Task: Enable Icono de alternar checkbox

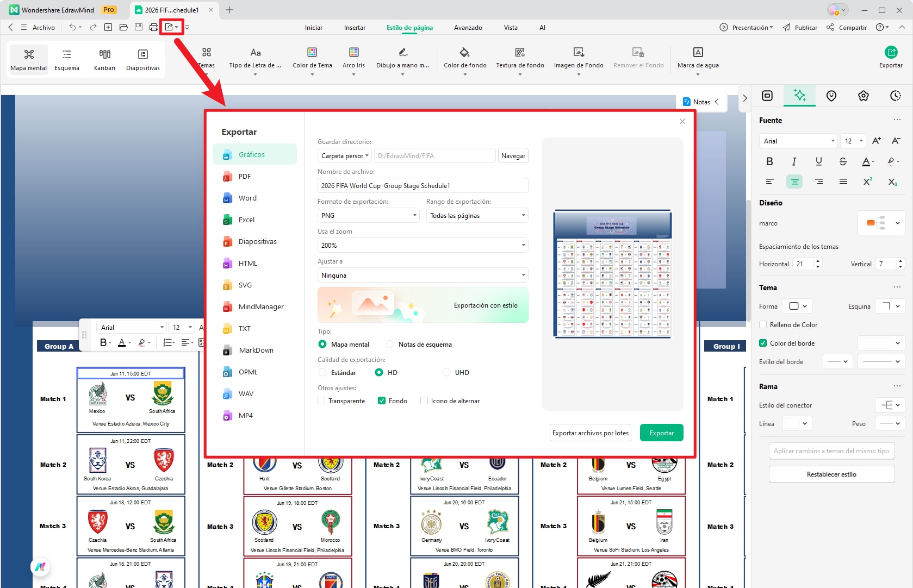Action: point(424,401)
